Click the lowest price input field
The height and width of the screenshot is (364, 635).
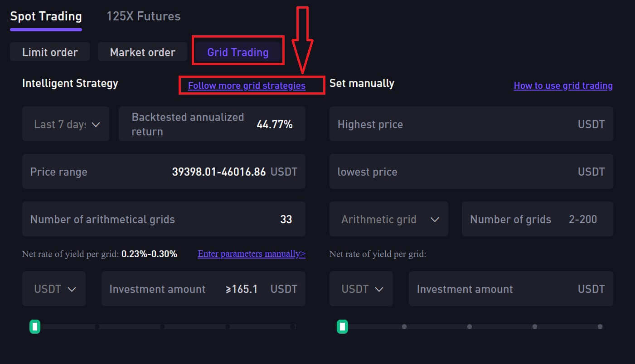click(471, 172)
